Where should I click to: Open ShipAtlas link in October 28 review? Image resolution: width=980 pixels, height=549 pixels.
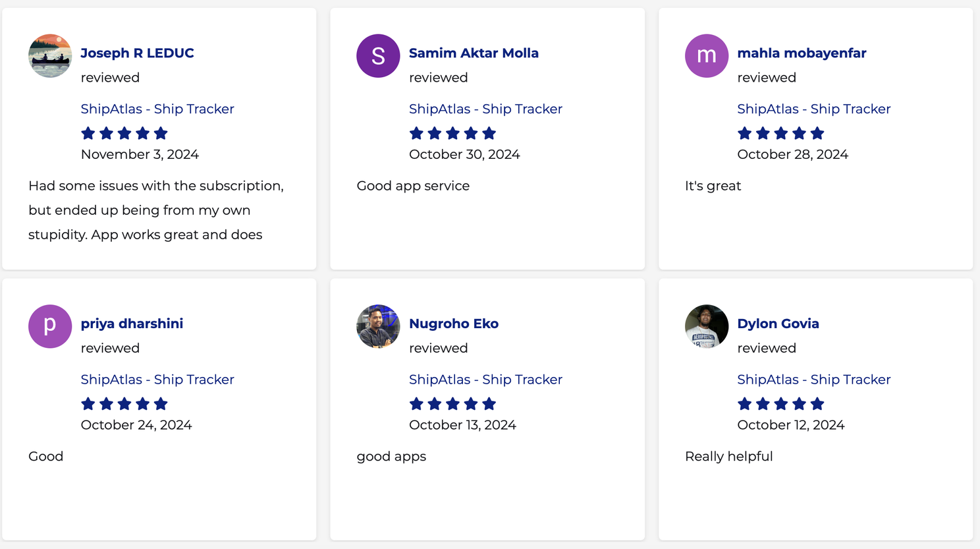point(813,109)
